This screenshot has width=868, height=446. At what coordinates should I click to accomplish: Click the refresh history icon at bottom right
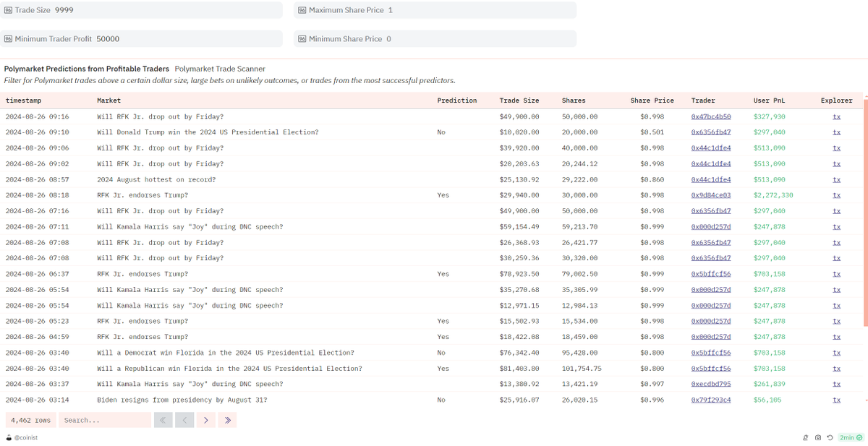[x=830, y=437]
